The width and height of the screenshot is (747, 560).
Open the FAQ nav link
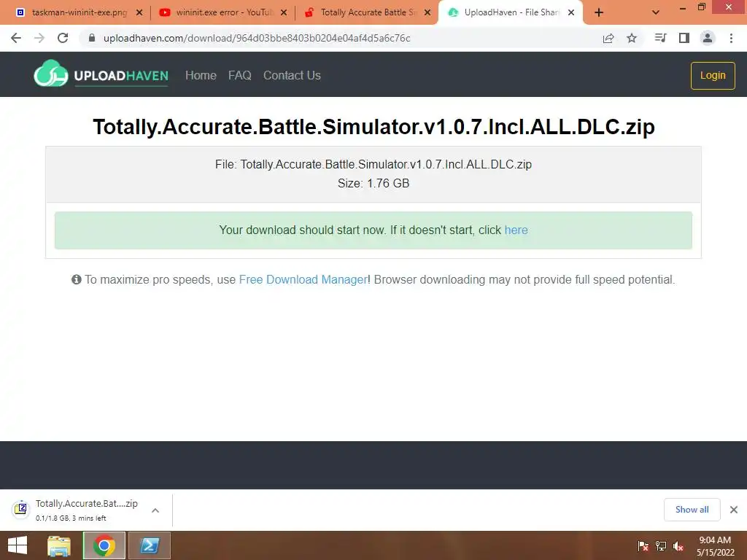[x=239, y=75]
